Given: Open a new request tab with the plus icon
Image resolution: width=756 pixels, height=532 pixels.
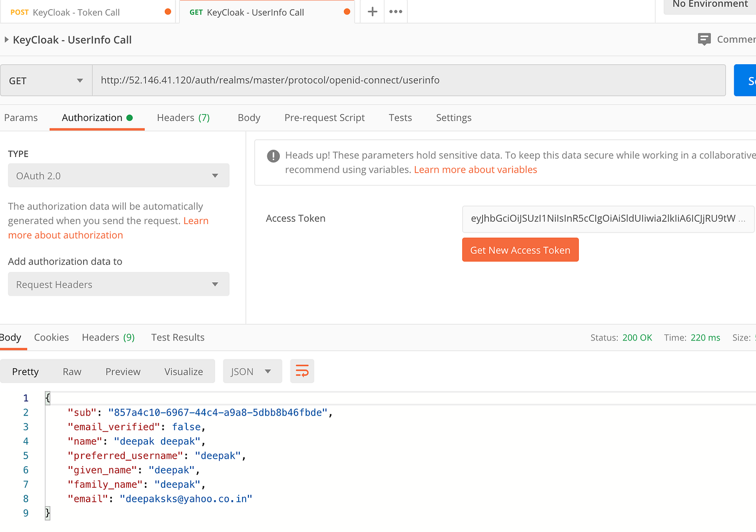Looking at the screenshot, I should (x=372, y=11).
